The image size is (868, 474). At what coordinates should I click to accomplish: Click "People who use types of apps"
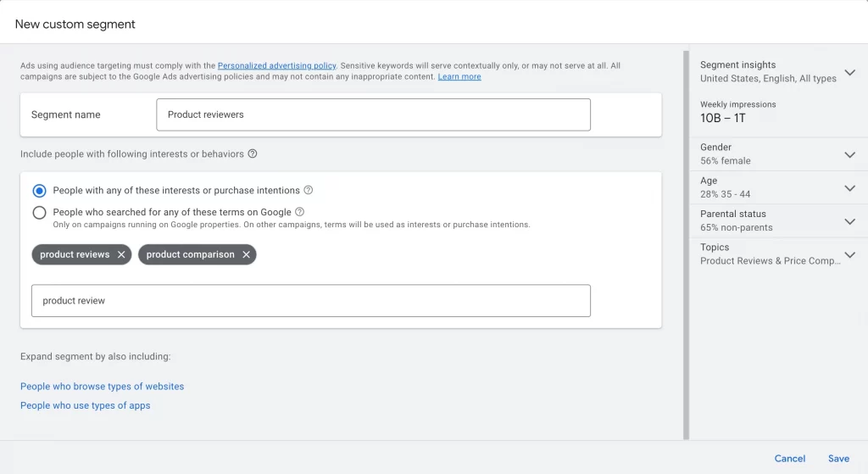click(86, 405)
